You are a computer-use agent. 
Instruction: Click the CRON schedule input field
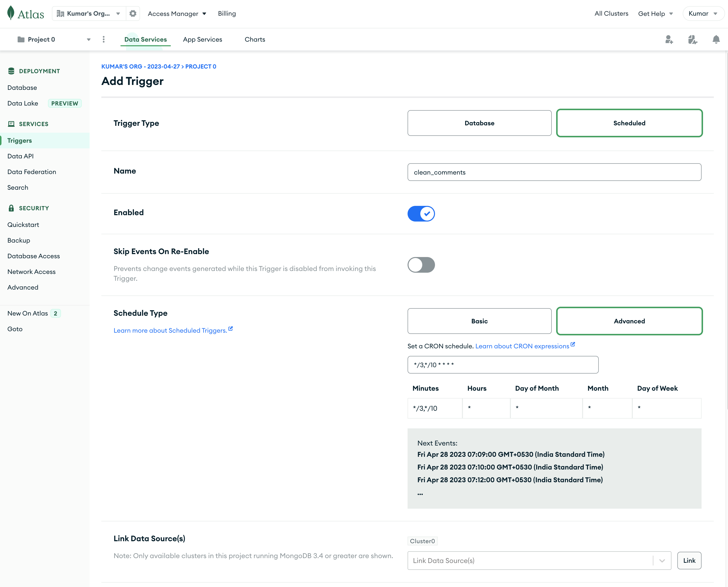click(x=503, y=365)
